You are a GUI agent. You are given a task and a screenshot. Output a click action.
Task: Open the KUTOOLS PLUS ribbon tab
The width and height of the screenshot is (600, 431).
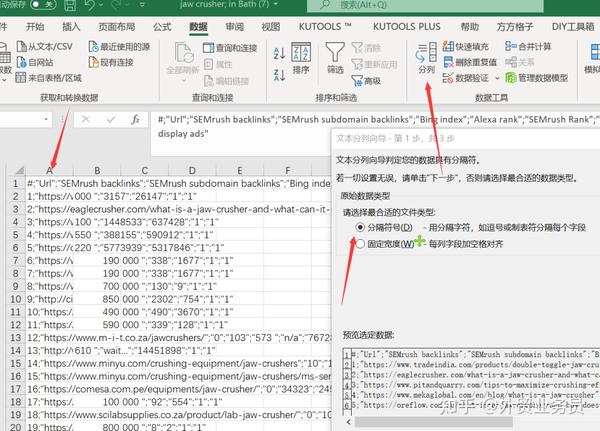(x=407, y=26)
